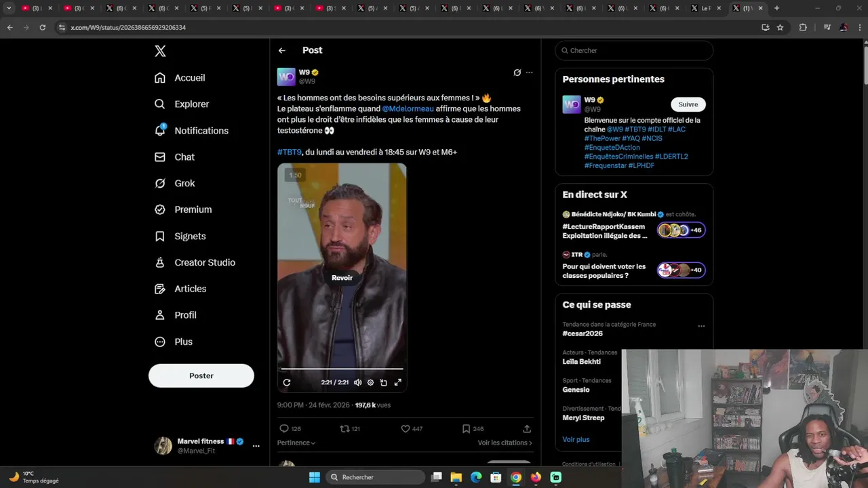Click the repost icon with 121
Viewport: 868px width, 488px height.
344,429
